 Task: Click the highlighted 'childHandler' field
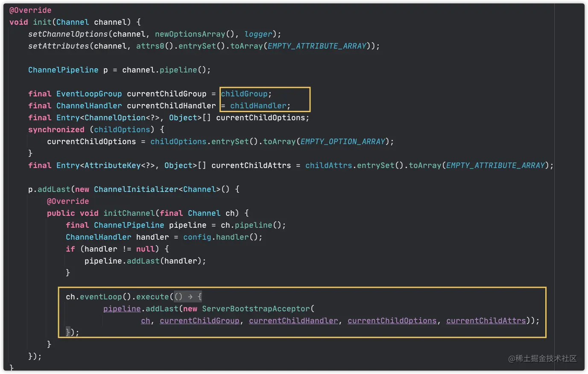[258, 106]
